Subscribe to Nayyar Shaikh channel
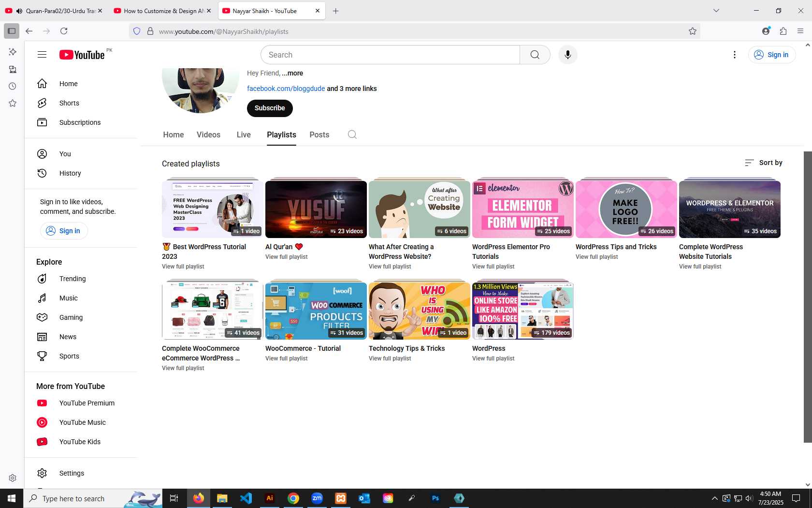Image resolution: width=812 pixels, height=508 pixels. (270, 108)
